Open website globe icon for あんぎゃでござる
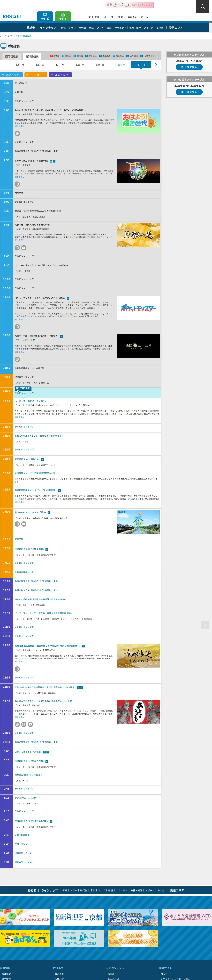The width and height of the screenshot is (212, 980). point(17,724)
